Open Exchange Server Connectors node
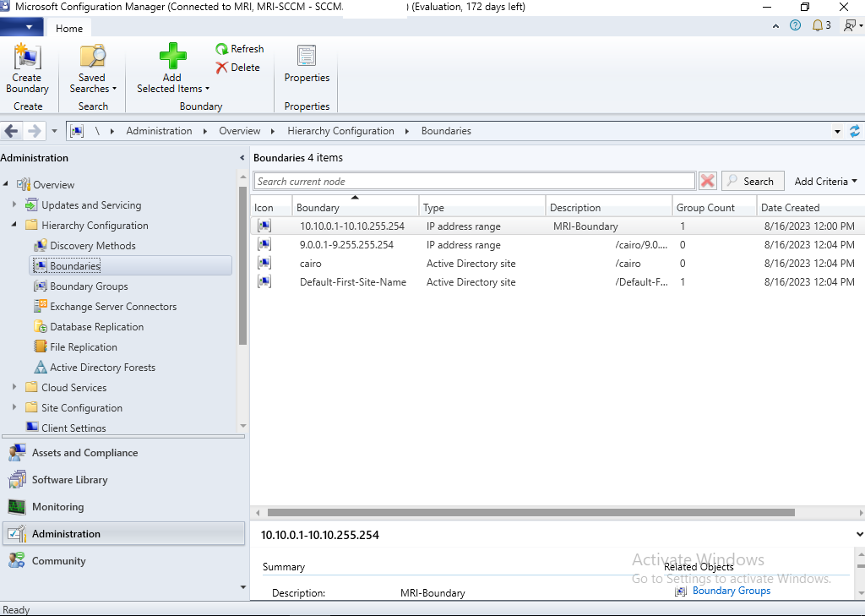 [x=113, y=307]
